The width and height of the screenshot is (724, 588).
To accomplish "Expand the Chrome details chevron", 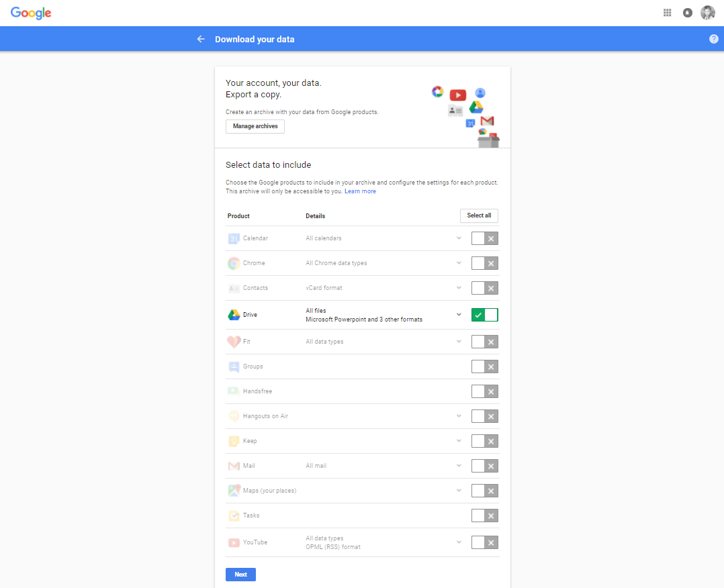I will (x=459, y=263).
